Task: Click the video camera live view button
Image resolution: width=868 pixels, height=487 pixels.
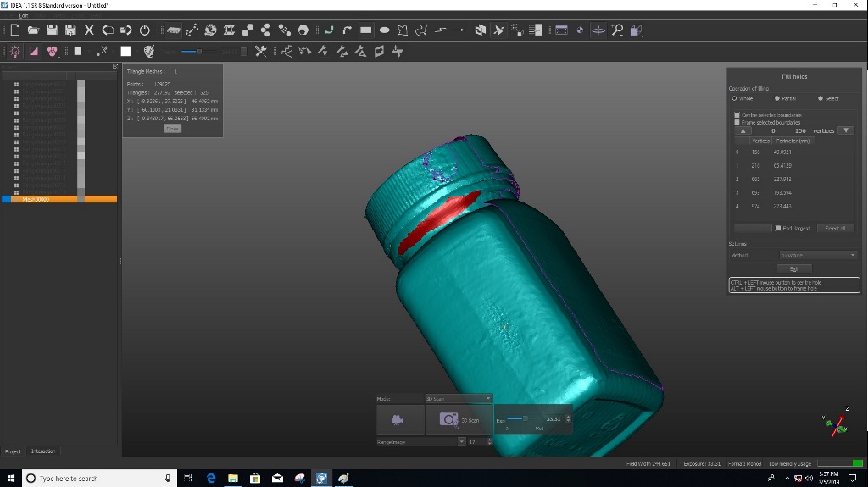Action: [x=400, y=420]
